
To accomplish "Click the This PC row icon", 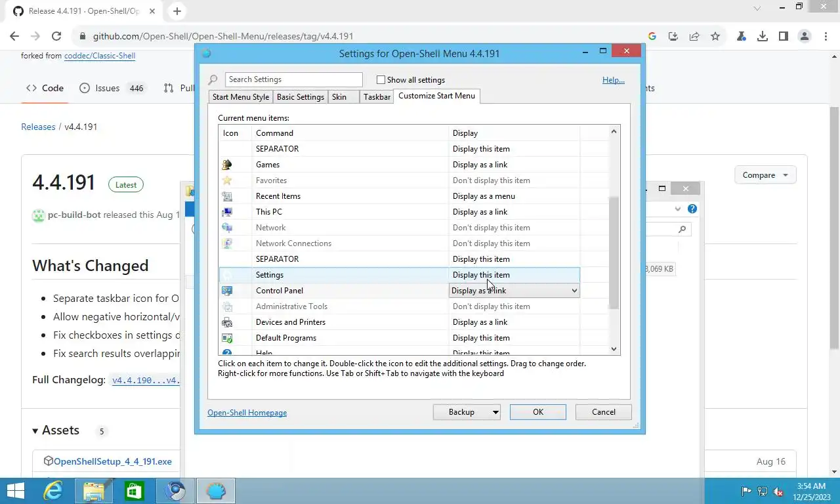I will [227, 212].
